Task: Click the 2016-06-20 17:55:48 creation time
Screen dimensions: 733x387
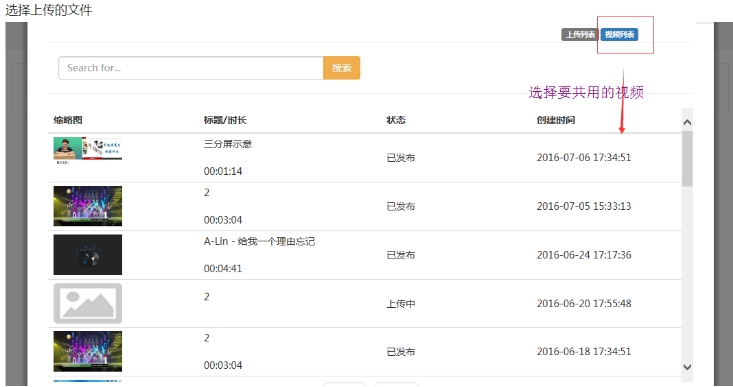Action: tap(584, 304)
